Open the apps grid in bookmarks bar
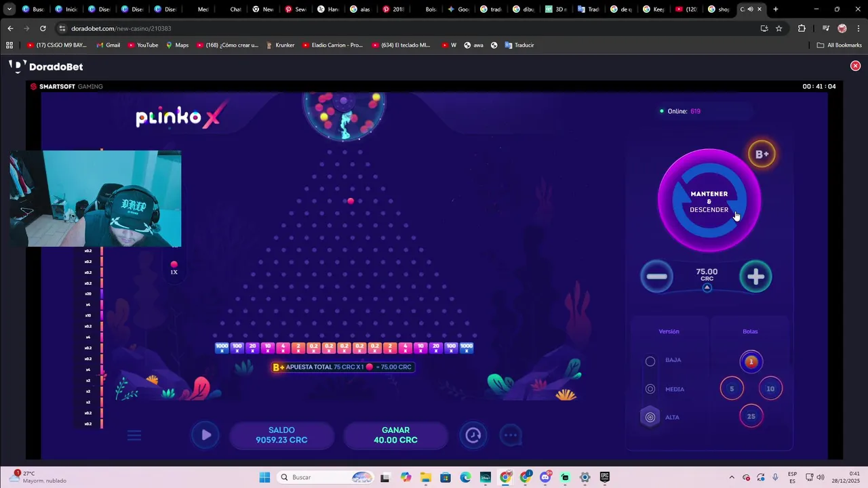 [x=9, y=45]
